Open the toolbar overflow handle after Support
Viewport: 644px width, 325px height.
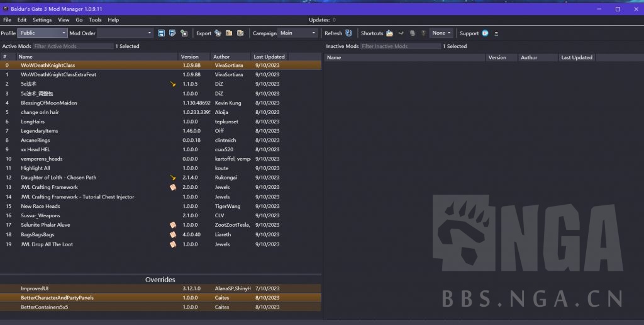(496, 33)
